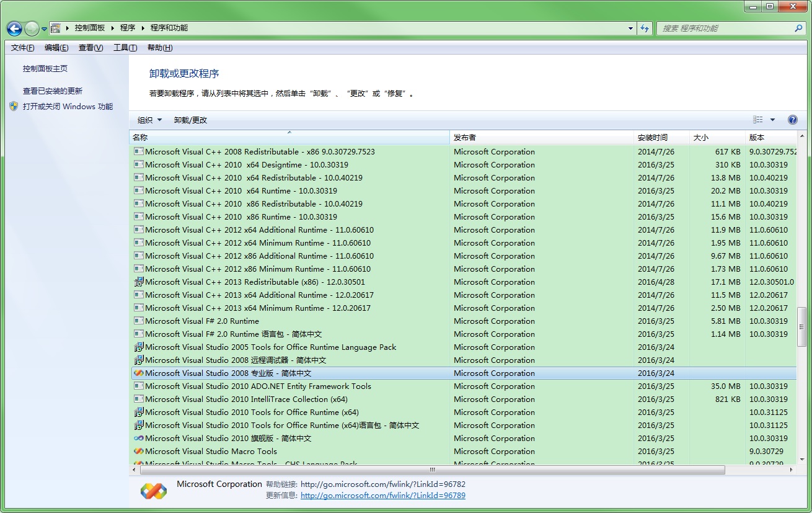Viewport: 812px width, 513px height.
Task: Click icon of Visual C++ 2010 x64 Designtime
Action: (x=139, y=164)
